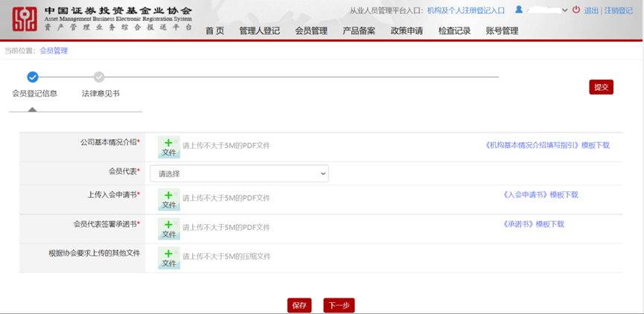Download 《入会申请书》 template
Viewport: 644px width, 314px height.
pos(541,194)
